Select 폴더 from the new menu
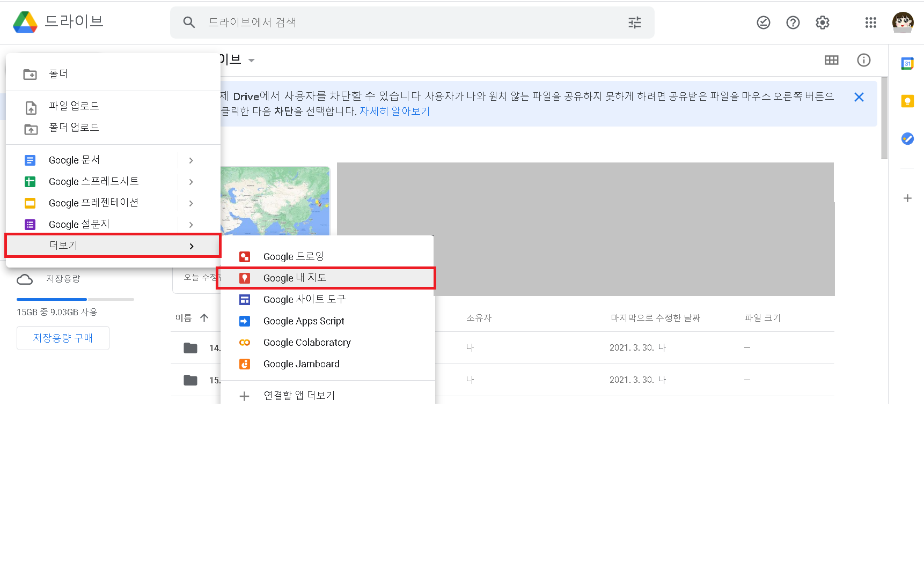 [113, 74]
